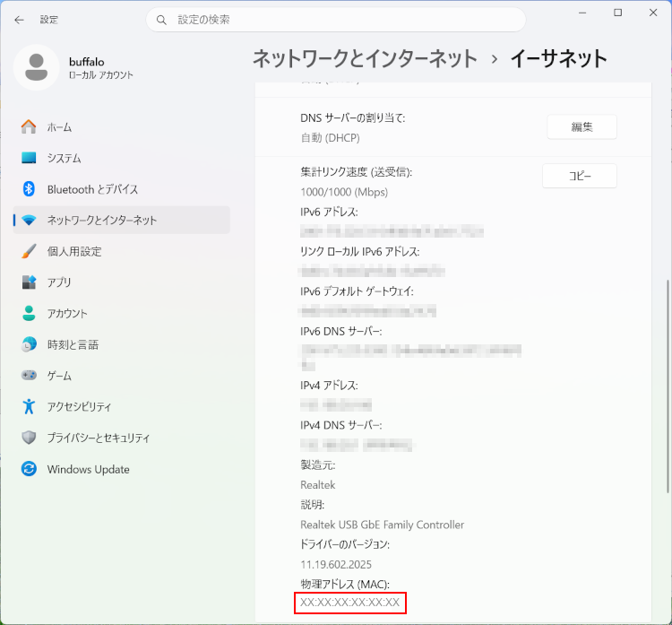Click 編集 button for DNS server assignment
The width and height of the screenshot is (672, 625).
[x=582, y=127]
